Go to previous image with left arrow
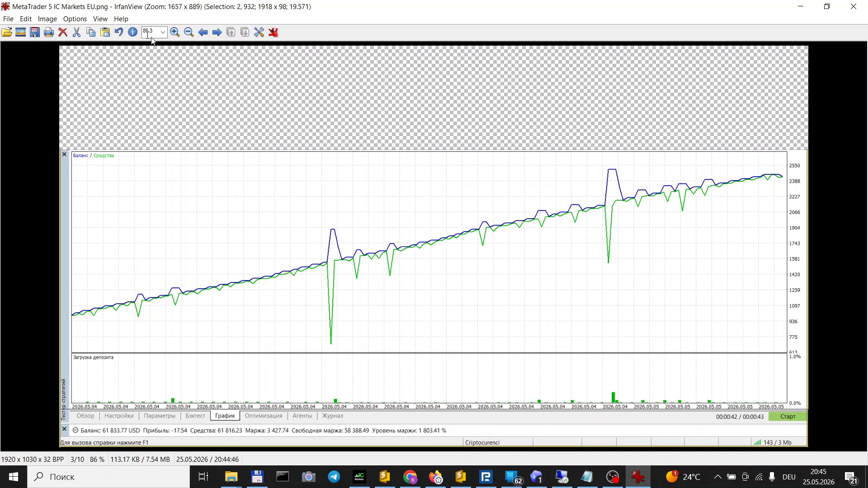 (203, 32)
